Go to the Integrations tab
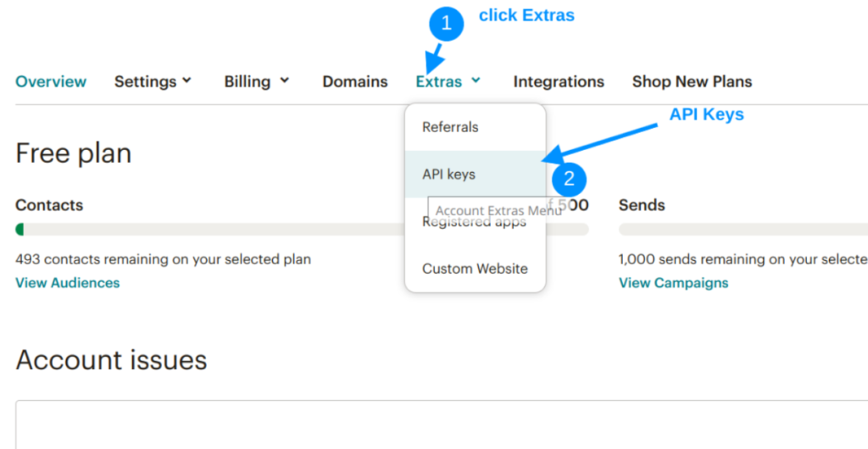The height and width of the screenshot is (449, 868). tap(559, 82)
